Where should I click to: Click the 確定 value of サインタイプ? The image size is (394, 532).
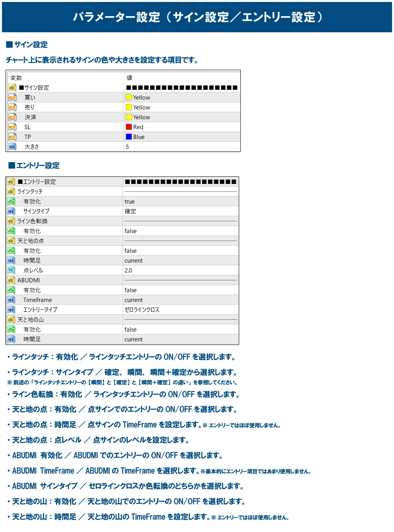pyautogui.click(x=130, y=211)
